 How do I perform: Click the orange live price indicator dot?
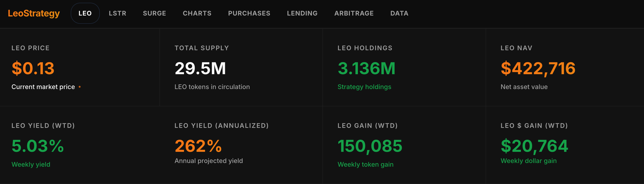coord(80,87)
